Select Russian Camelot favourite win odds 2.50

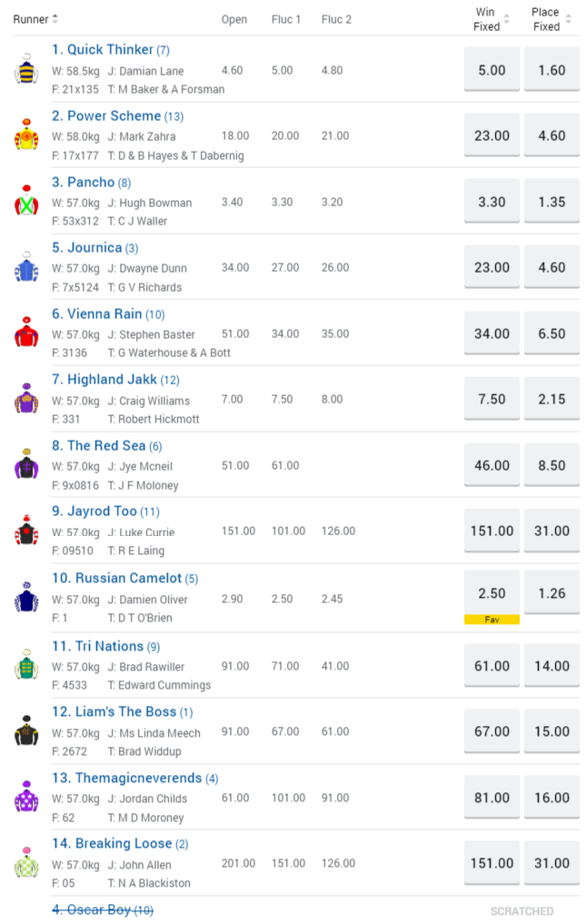pyautogui.click(x=492, y=593)
